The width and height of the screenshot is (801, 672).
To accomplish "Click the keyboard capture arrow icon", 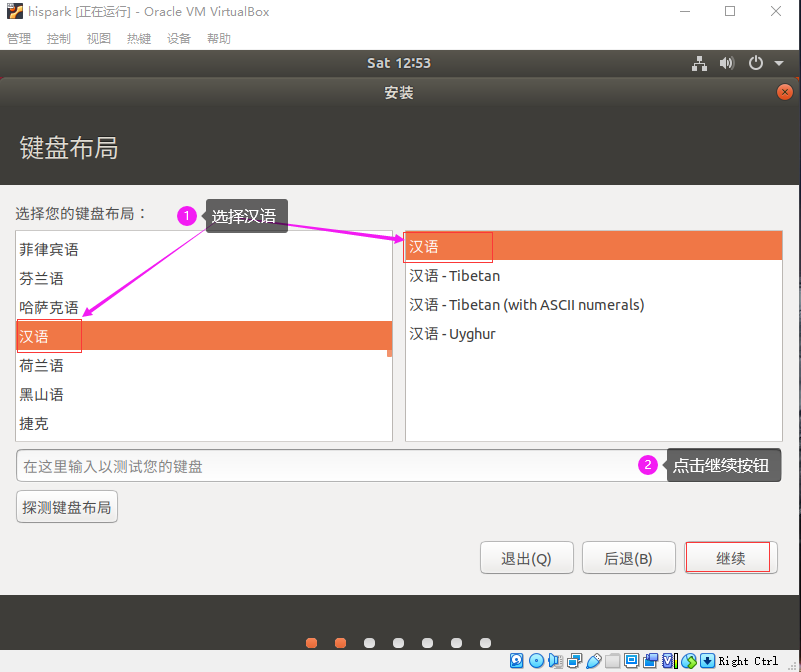I will (x=708, y=661).
